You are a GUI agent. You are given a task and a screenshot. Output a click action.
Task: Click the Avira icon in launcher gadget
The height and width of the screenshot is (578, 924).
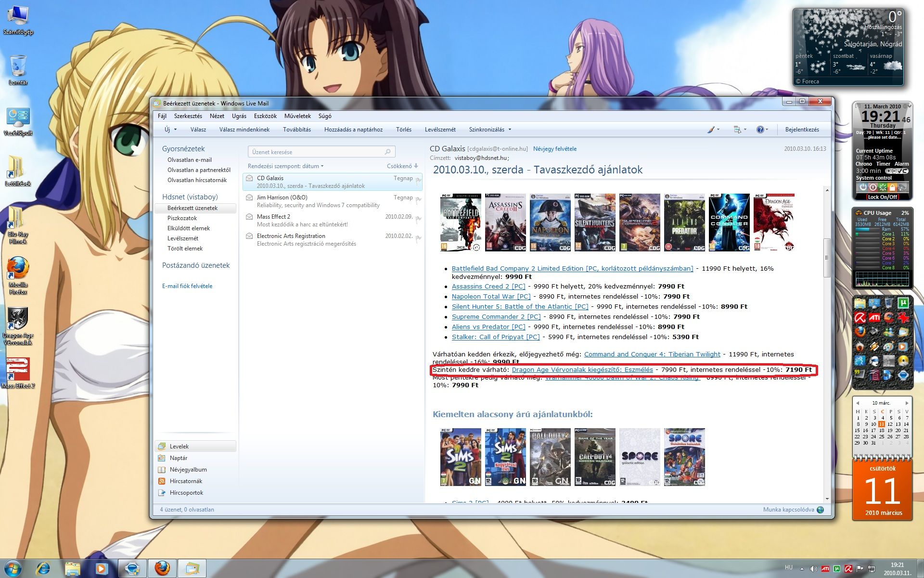tap(860, 317)
